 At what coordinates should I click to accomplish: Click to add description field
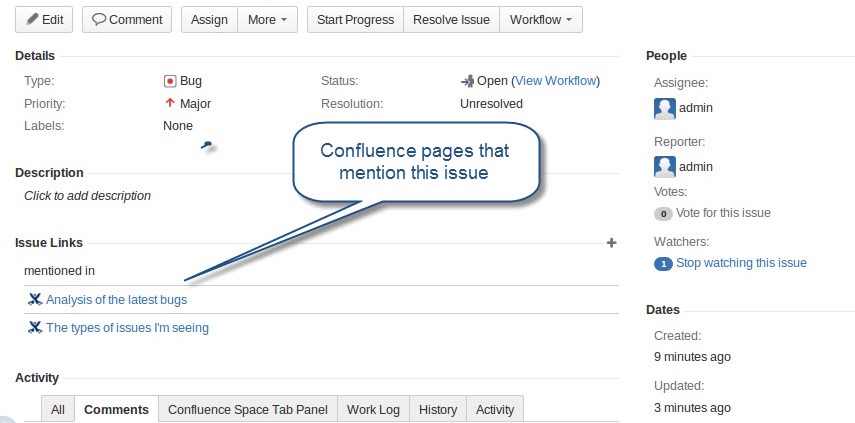(88, 196)
